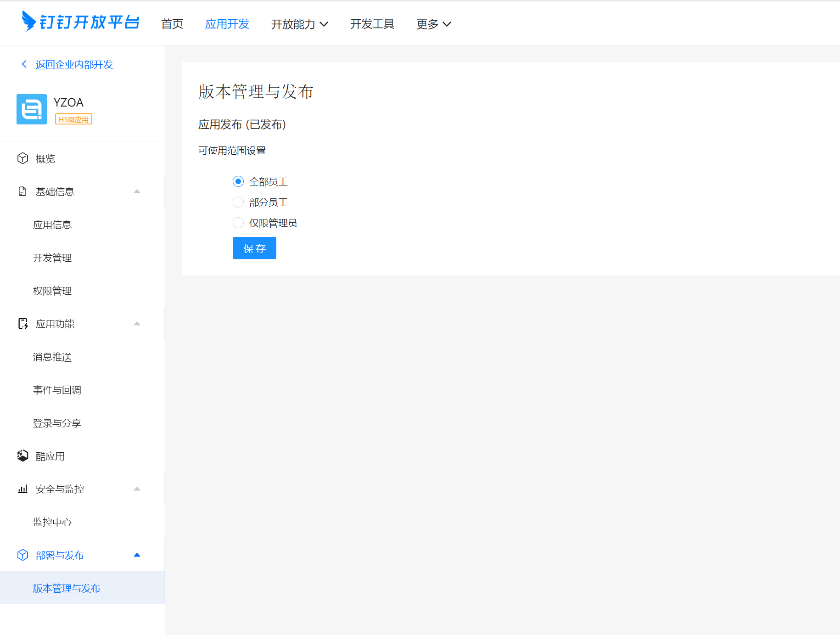
Task: Return via 返回企业内部开发 link
Action: click(x=73, y=65)
